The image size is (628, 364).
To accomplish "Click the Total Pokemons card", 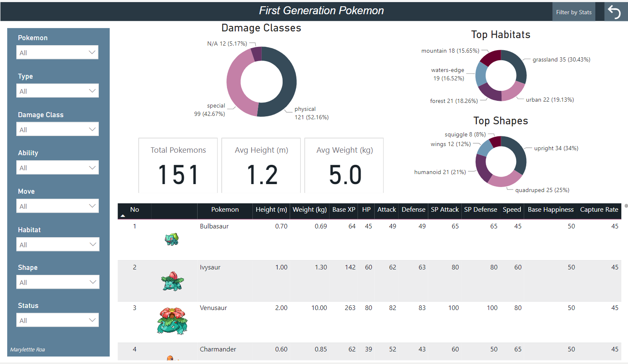I will [x=178, y=165].
